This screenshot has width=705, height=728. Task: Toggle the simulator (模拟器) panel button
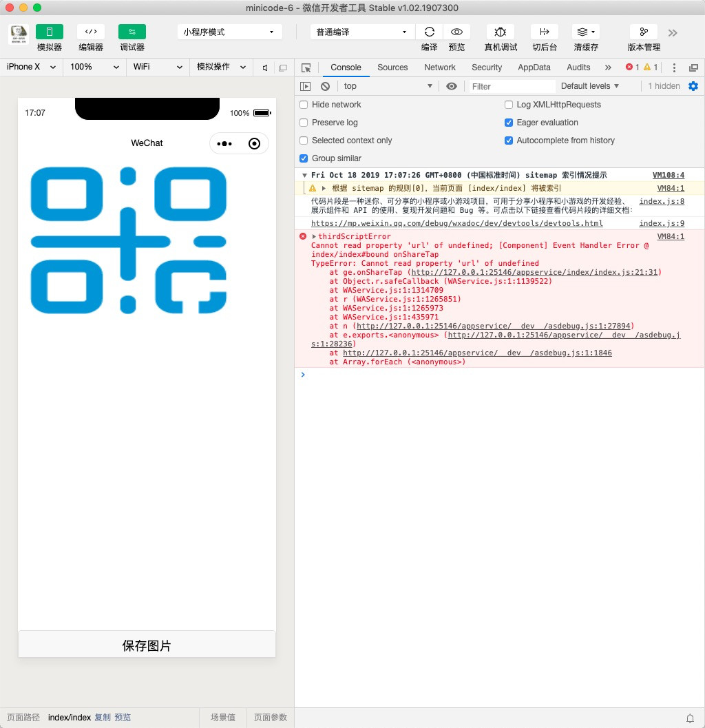(x=49, y=32)
